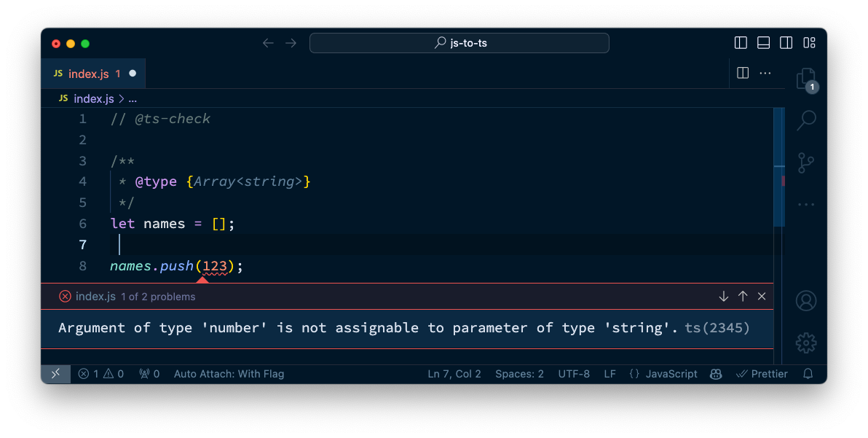Click the Copilot icon in the status bar

click(715, 374)
